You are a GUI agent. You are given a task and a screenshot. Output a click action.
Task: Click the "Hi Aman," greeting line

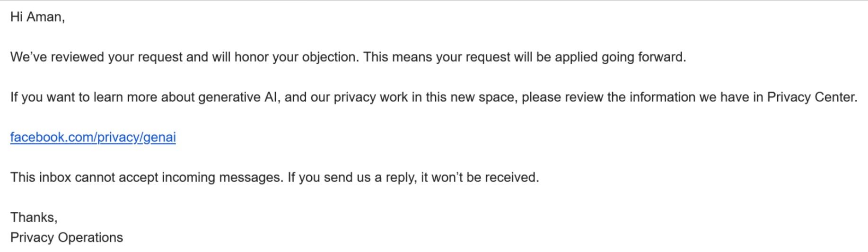[x=37, y=17]
